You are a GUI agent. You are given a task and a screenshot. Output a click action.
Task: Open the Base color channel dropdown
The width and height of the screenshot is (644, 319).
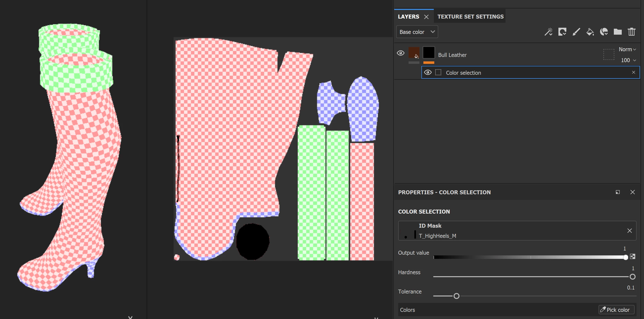417,32
